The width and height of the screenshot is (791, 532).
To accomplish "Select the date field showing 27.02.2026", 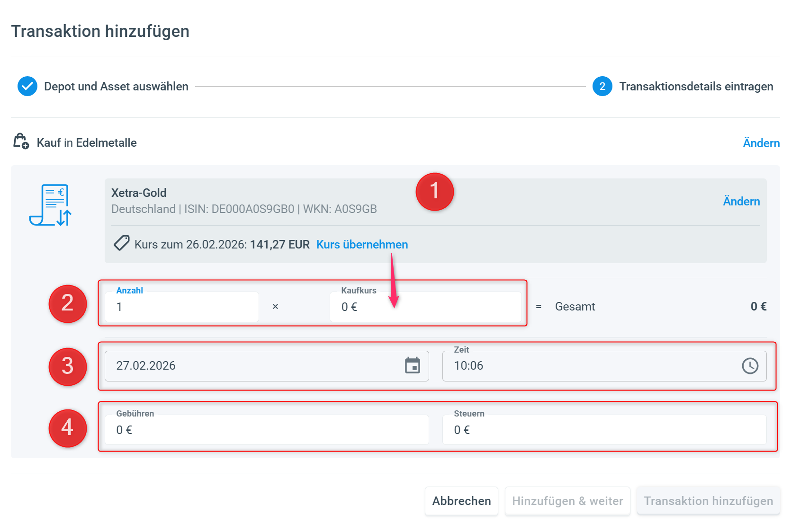I will 251,366.
